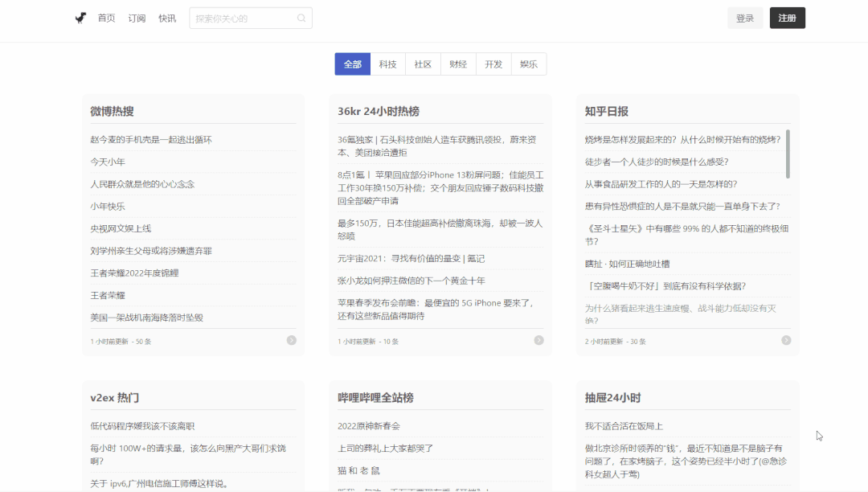Open the 抽屉24小时 card title
The height and width of the screenshot is (492, 868).
[612, 397]
